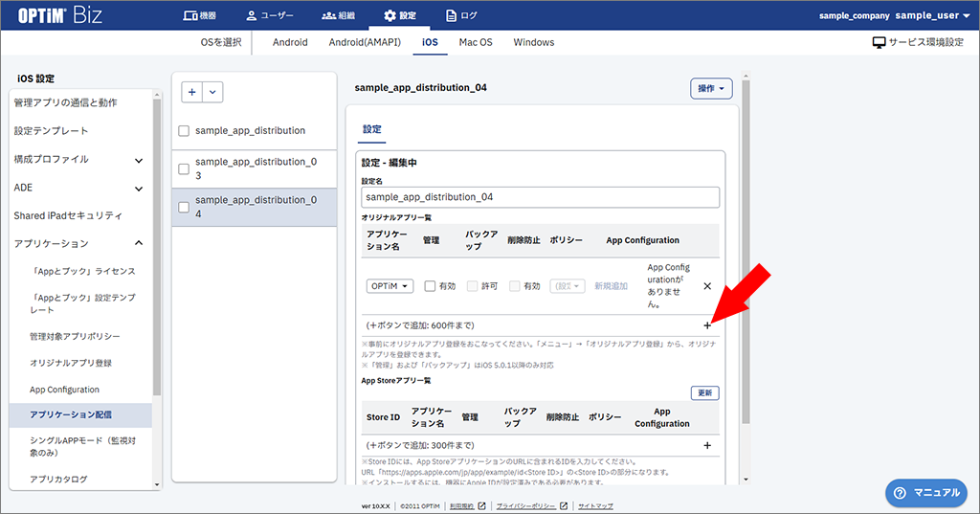Remove the OPTiM app row with X icon

click(x=707, y=286)
